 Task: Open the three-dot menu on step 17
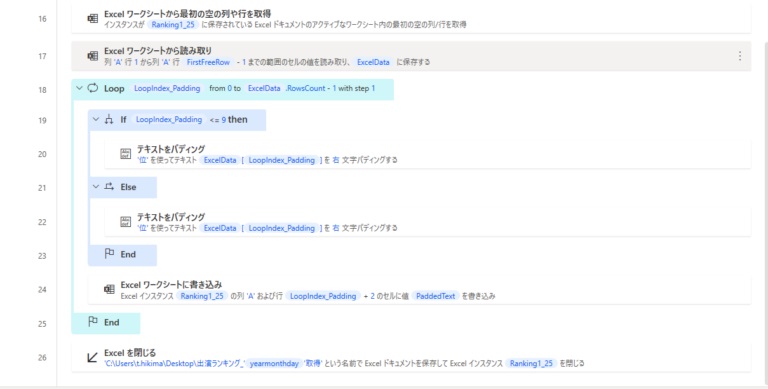[x=740, y=56]
